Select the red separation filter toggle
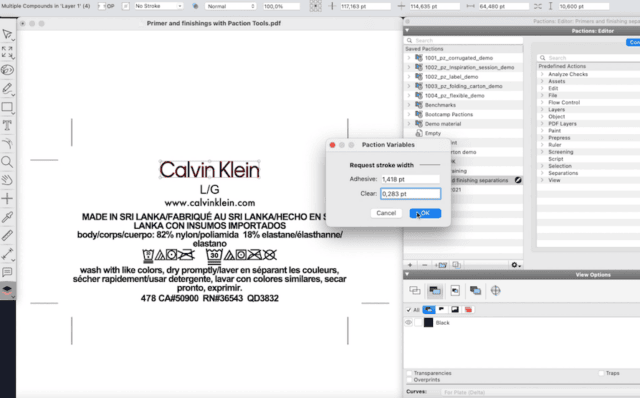This screenshot has width=640, height=398. pos(468,310)
